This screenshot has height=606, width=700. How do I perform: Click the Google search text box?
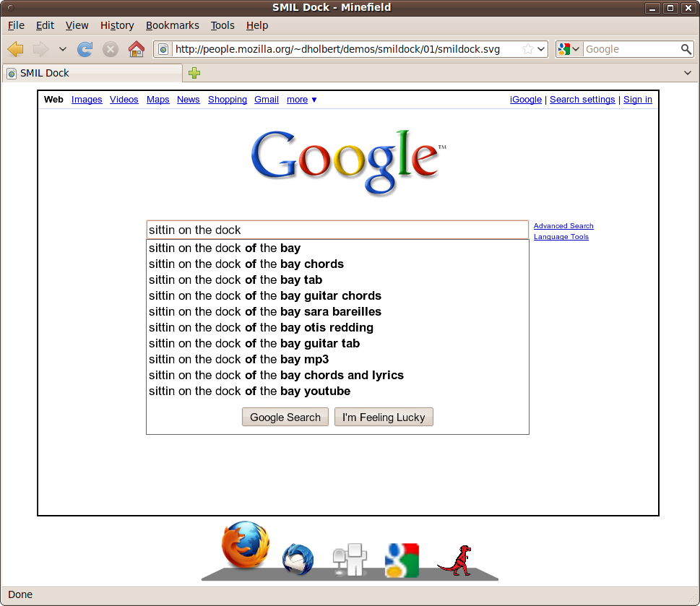coord(337,230)
